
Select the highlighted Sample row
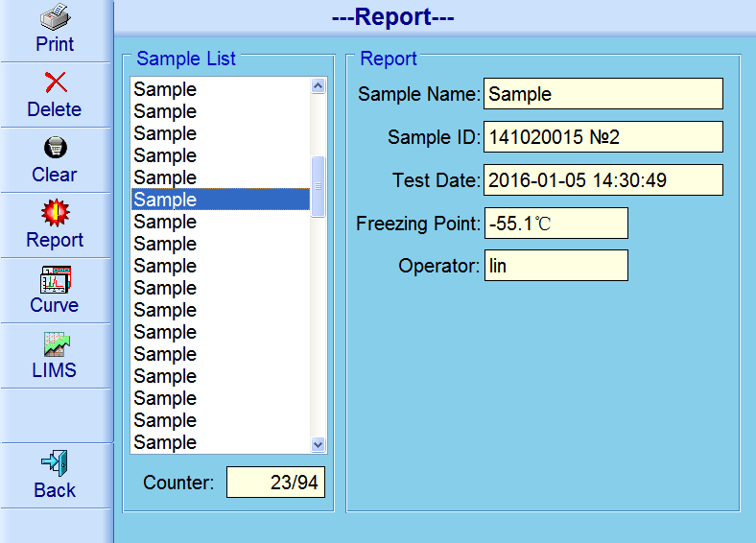click(x=221, y=200)
